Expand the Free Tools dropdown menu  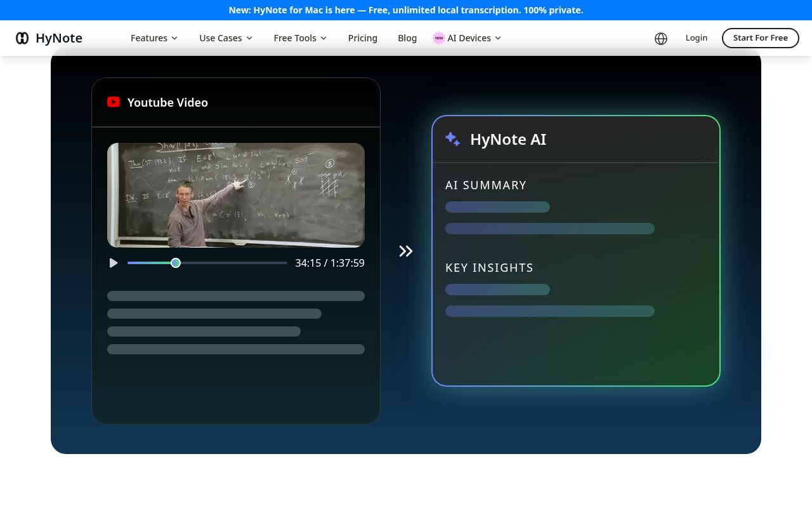pos(300,38)
